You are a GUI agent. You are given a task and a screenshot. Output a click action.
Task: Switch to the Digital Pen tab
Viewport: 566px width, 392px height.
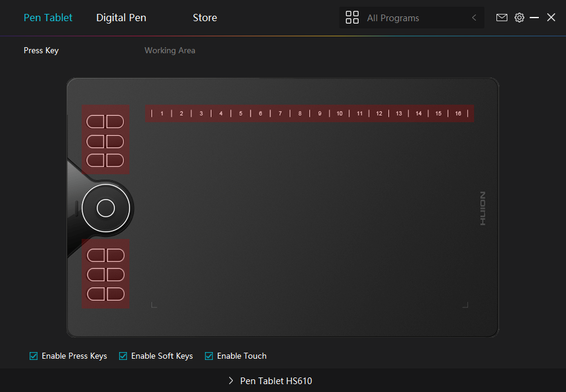pyautogui.click(x=121, y=18)
